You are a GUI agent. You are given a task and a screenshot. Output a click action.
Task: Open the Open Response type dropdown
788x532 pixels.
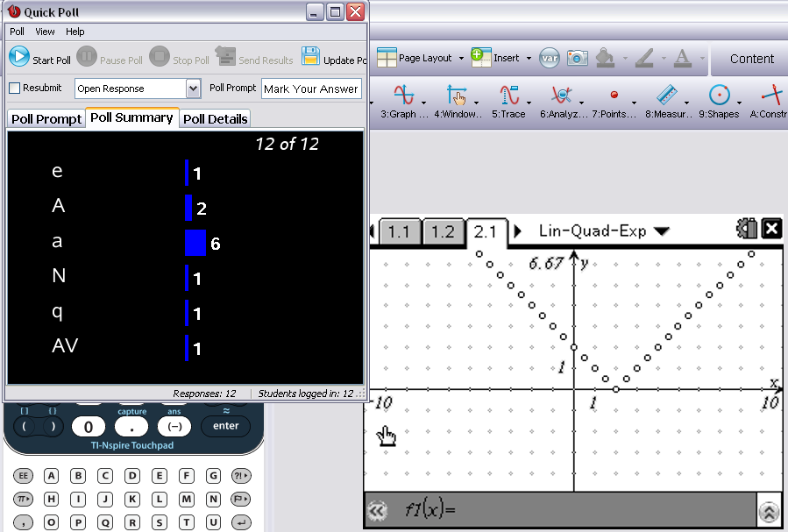(193, 89)
